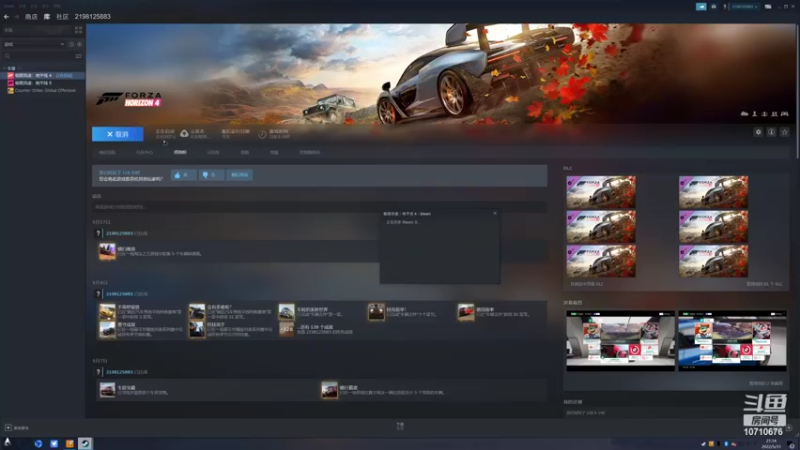Image resolution: width=800 pixels, height=450 pixels.
Task: Click the cloud status icon
Action: click(x=184, y=134)
